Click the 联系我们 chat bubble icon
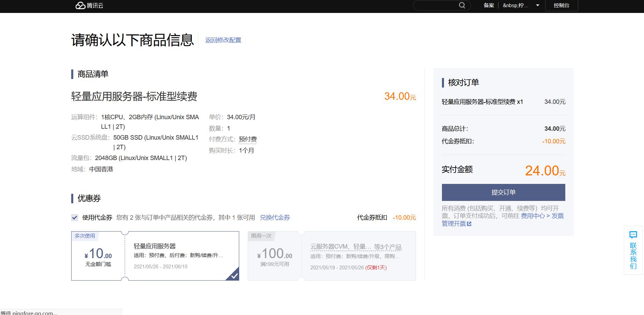The width and height of the screenshot is (644, 315). point(633,235)
